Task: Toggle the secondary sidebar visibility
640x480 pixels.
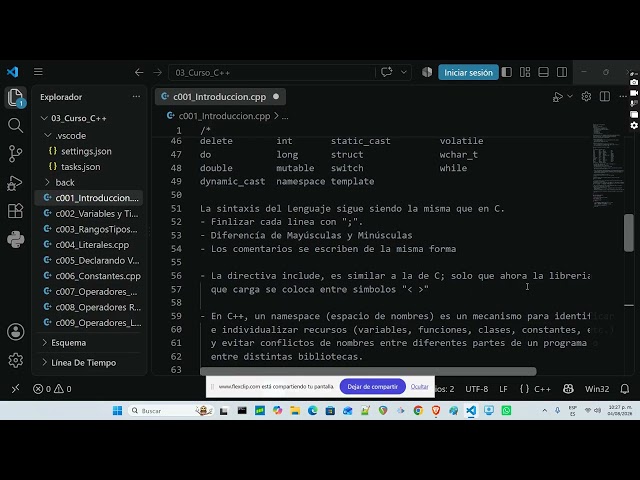Action: (562, 72)
